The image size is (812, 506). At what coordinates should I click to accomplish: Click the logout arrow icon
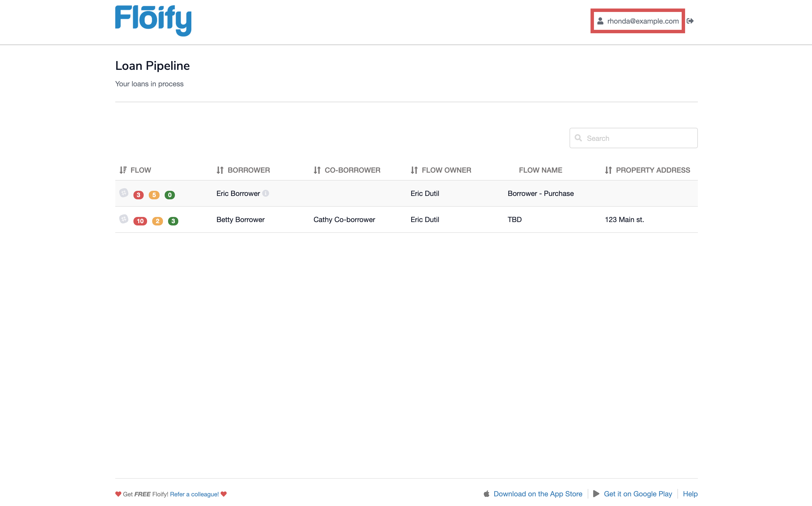690,21
